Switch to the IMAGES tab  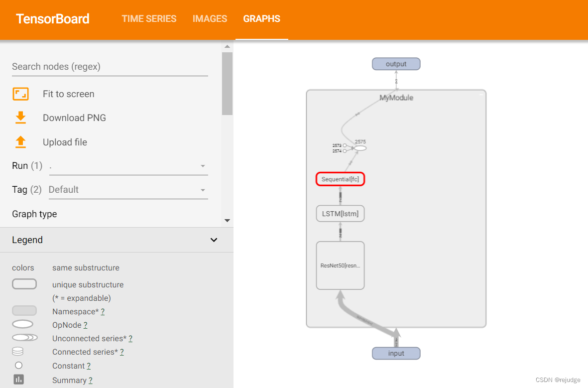tap(210, 19)
